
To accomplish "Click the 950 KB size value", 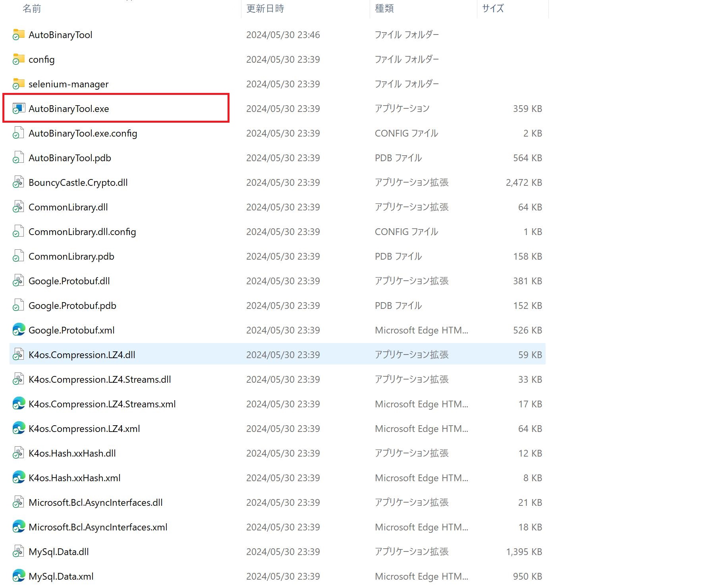I will point(527,576).
